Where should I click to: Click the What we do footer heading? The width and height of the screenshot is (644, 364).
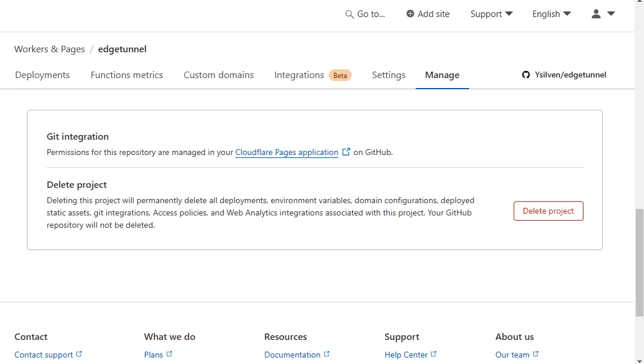pos(170,337)
